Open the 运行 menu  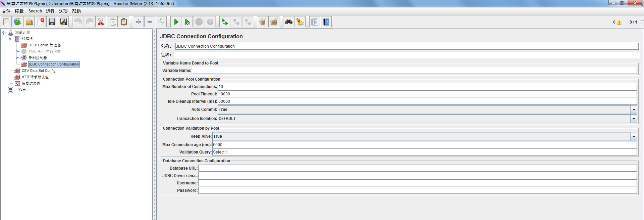coord(50,11)
